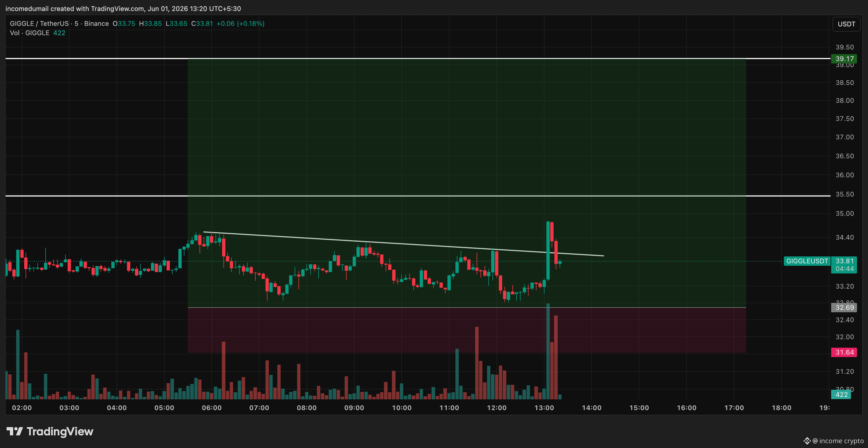Image resolution: width=868 pixels, height=448 pixels.
Task: Click the 31.20 price axis label
Action: click(844, 372)
